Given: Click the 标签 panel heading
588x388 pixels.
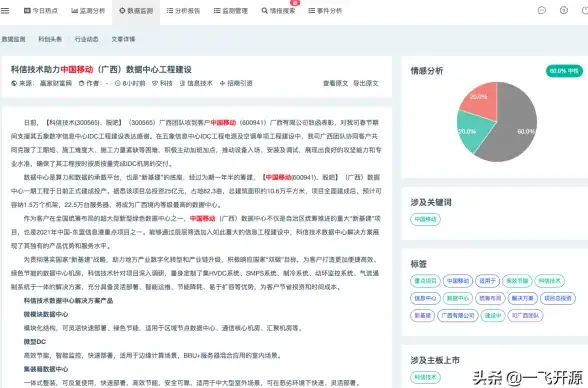Looking at the screenshot, I should coord(418,264).
